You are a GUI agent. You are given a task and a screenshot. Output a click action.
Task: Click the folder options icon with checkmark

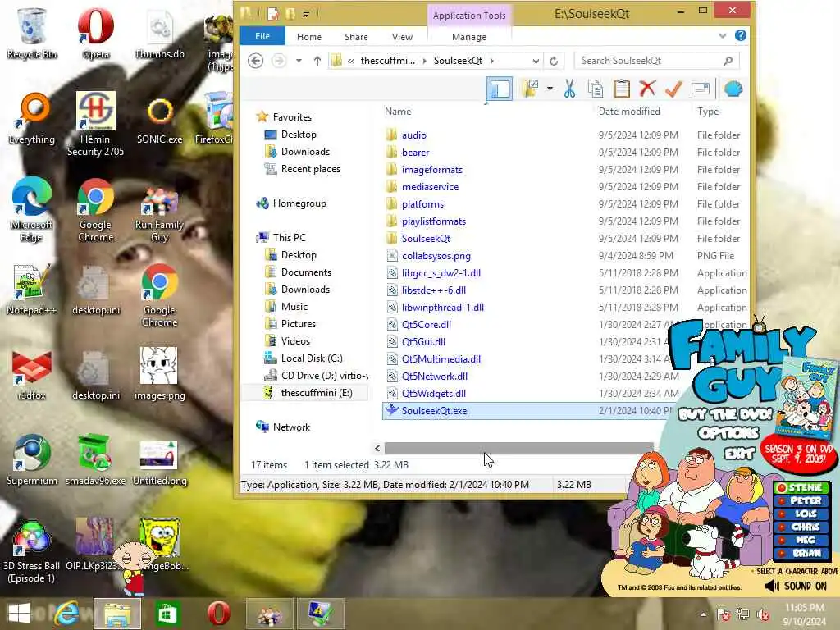(531, 89)
